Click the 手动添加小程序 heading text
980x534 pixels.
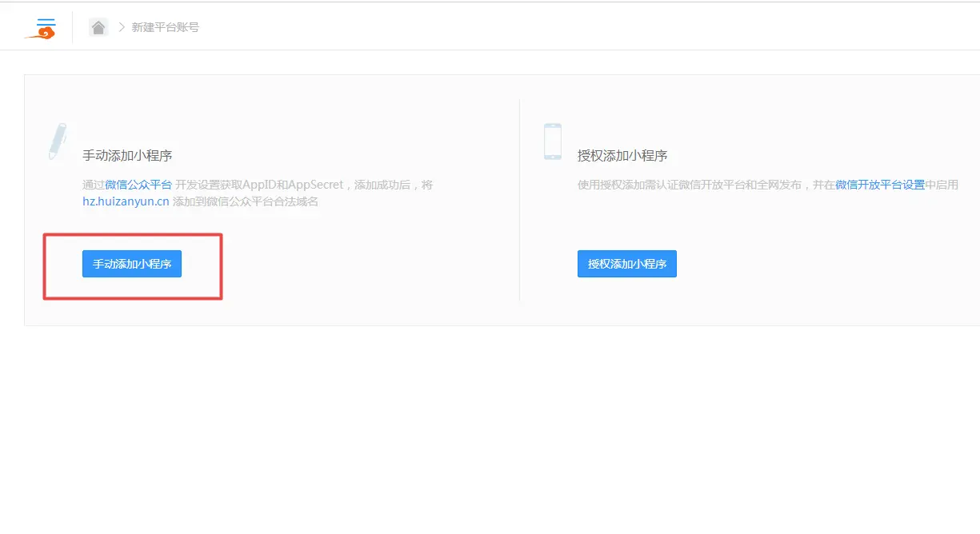127,155
